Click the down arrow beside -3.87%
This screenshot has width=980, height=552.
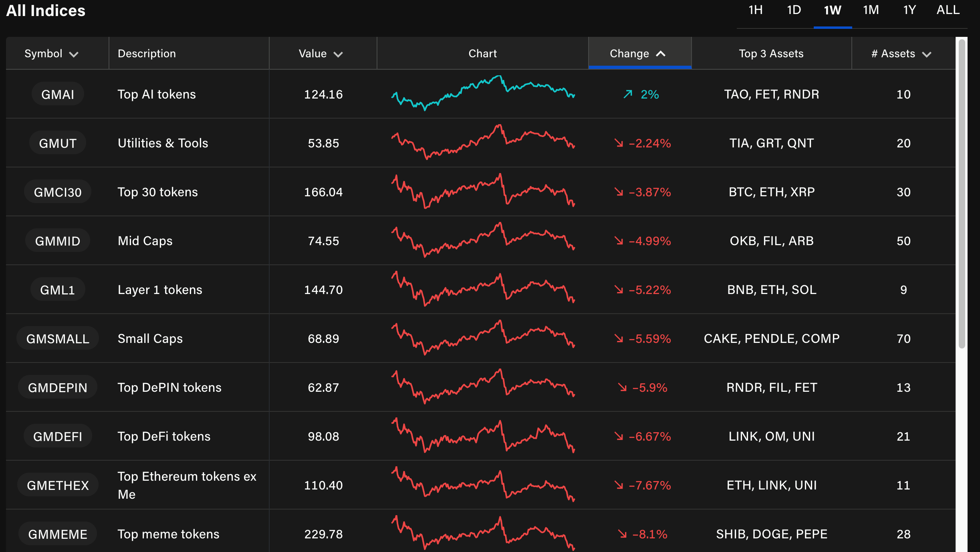619,192
